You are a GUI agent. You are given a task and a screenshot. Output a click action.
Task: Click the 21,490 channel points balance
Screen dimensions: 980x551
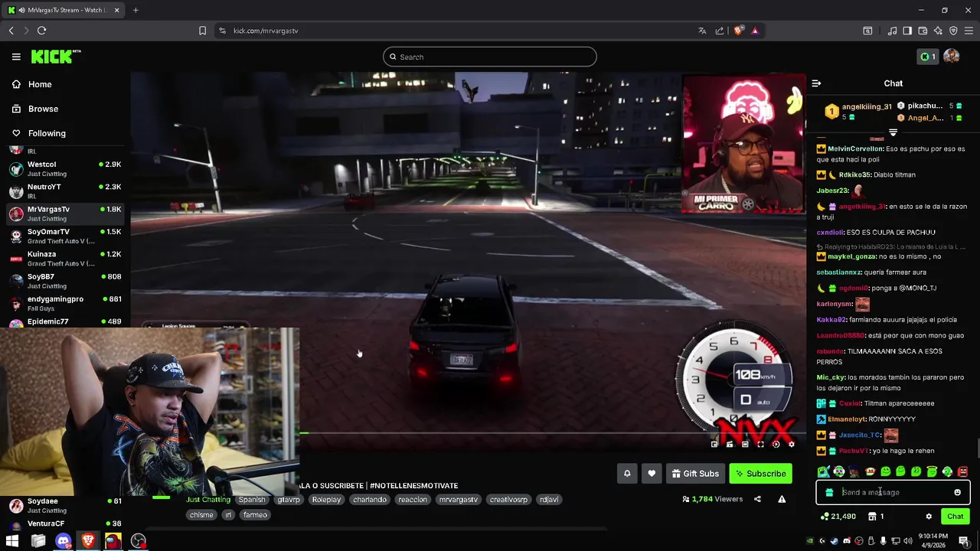coord(838,517)
